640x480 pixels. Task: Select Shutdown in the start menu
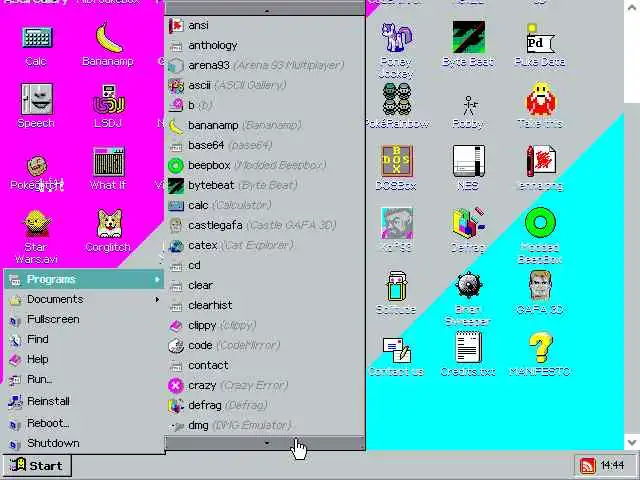tap(84, 443)
